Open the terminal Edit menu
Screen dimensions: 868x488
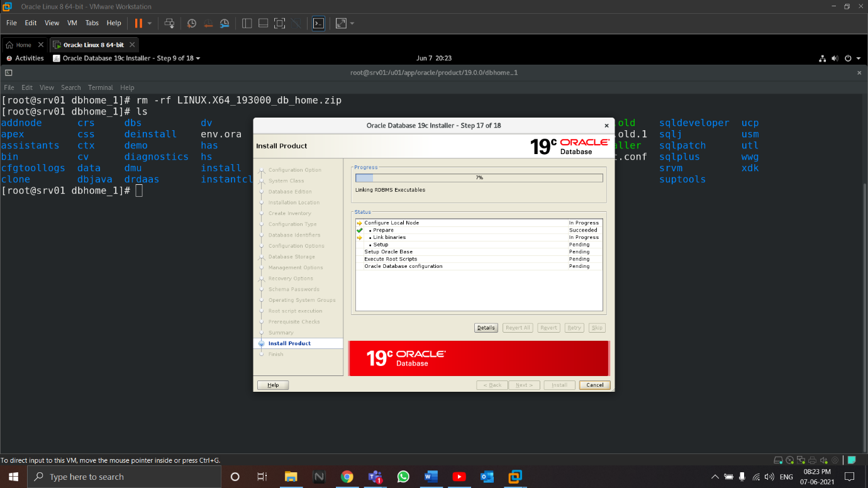tap(27, 87)
